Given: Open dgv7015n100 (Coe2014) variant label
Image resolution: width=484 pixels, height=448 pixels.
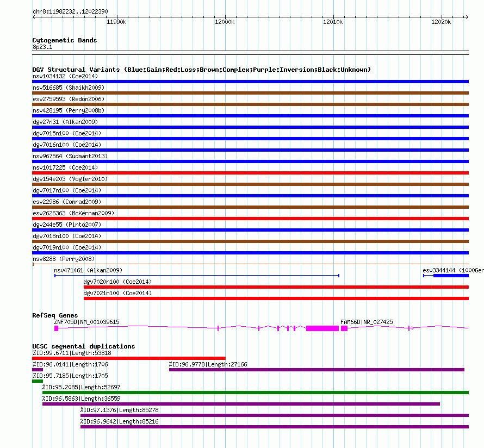Looking at the screenshot, I should [x=67, y=133].
